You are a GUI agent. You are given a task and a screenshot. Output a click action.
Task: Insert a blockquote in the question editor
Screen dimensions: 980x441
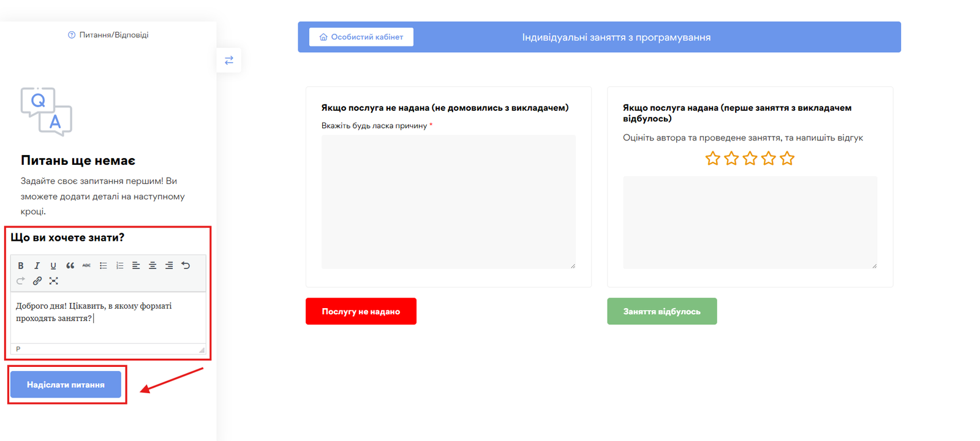tap(70, 266)
